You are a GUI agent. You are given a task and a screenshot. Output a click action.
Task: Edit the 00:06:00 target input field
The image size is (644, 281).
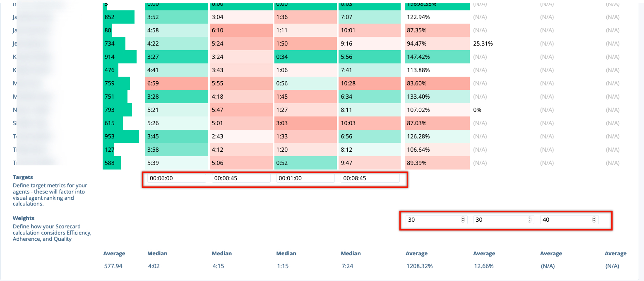click(x=176, y=178)
